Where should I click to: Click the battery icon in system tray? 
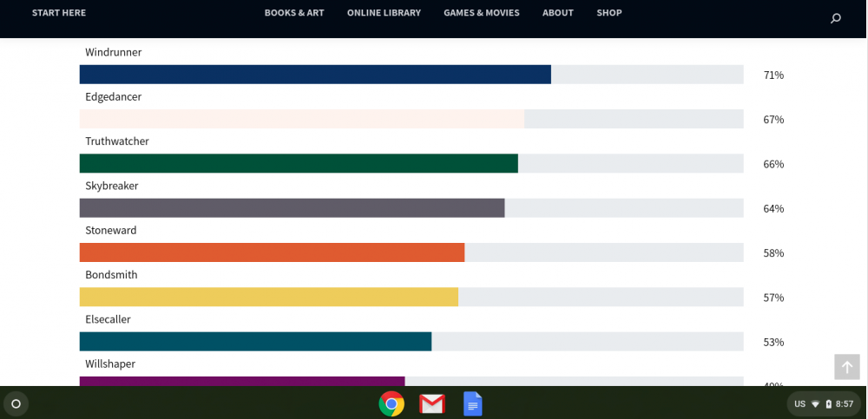(828, 404)
